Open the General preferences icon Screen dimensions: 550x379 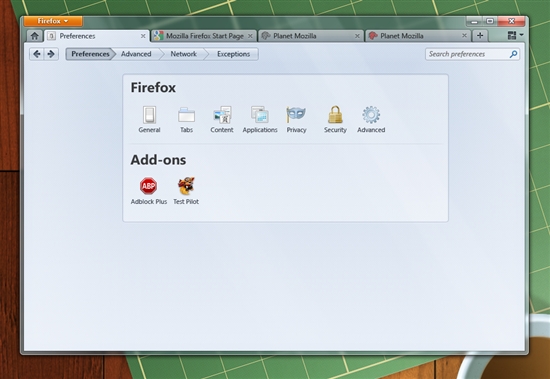[149, 115]
